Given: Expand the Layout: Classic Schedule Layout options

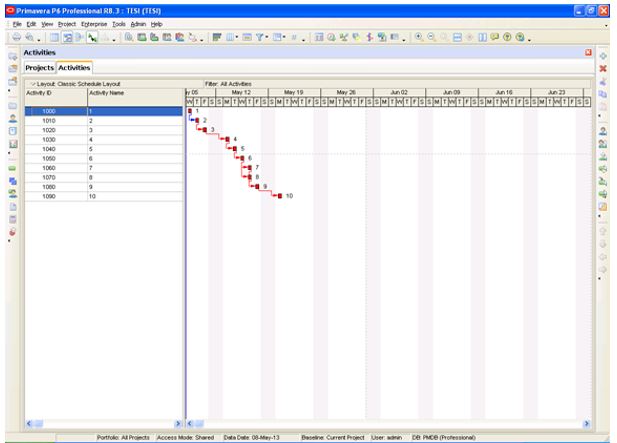Looking at the screenshot, I should (33, 84).
